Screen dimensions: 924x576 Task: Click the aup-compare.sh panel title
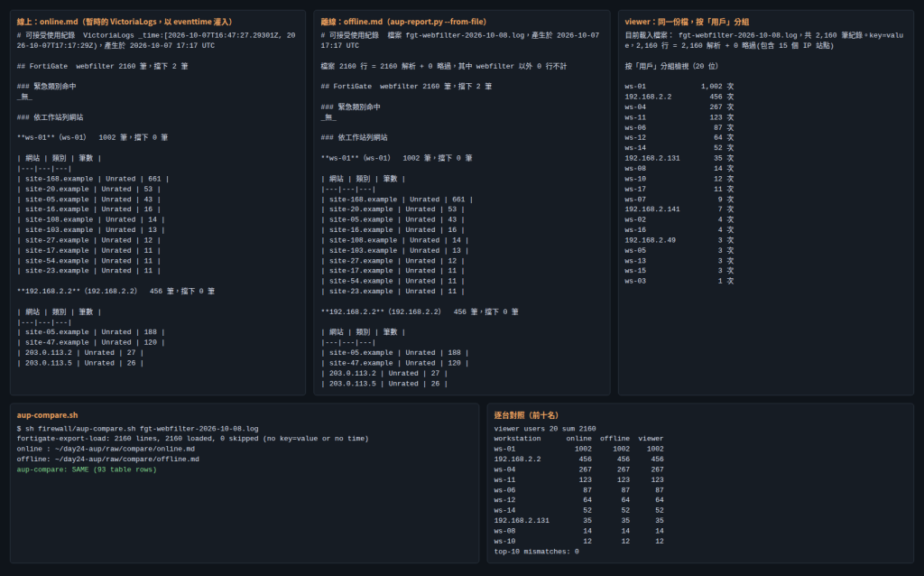[x=47, y=415]
